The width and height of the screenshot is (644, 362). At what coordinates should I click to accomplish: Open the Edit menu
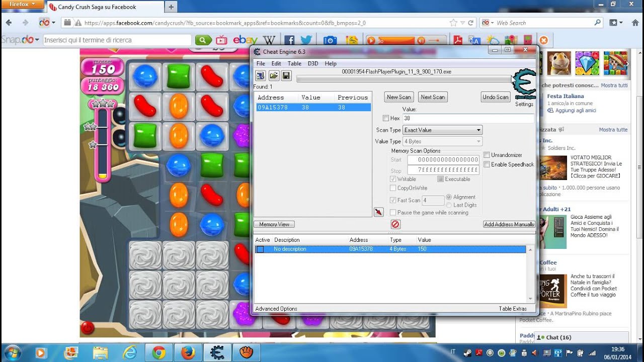tap(276, 63)
